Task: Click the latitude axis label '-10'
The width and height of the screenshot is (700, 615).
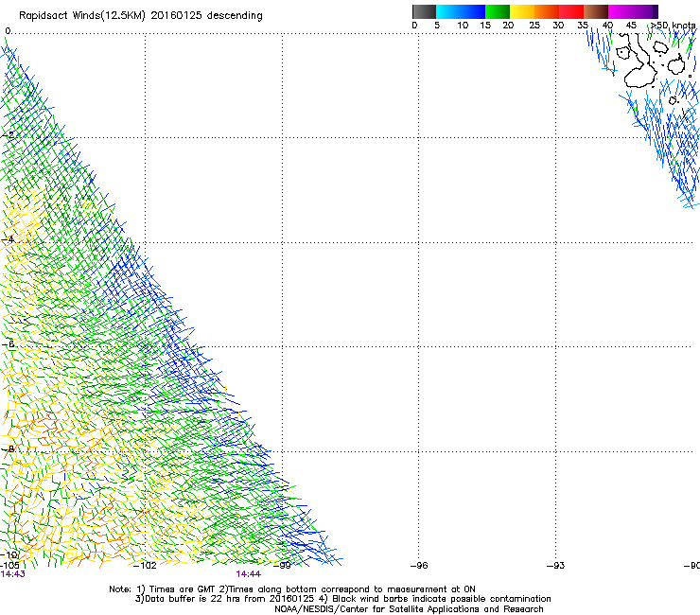Action: coord(9,554)
